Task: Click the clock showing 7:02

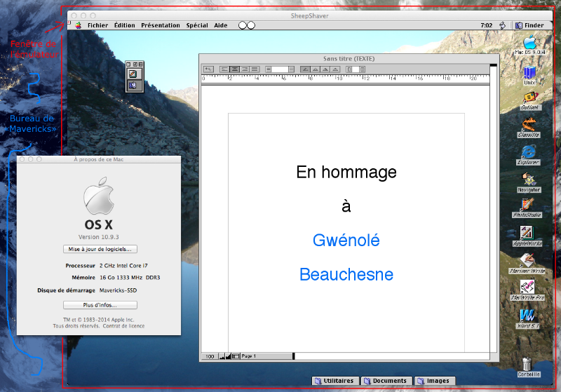Action: coord(486,25)
